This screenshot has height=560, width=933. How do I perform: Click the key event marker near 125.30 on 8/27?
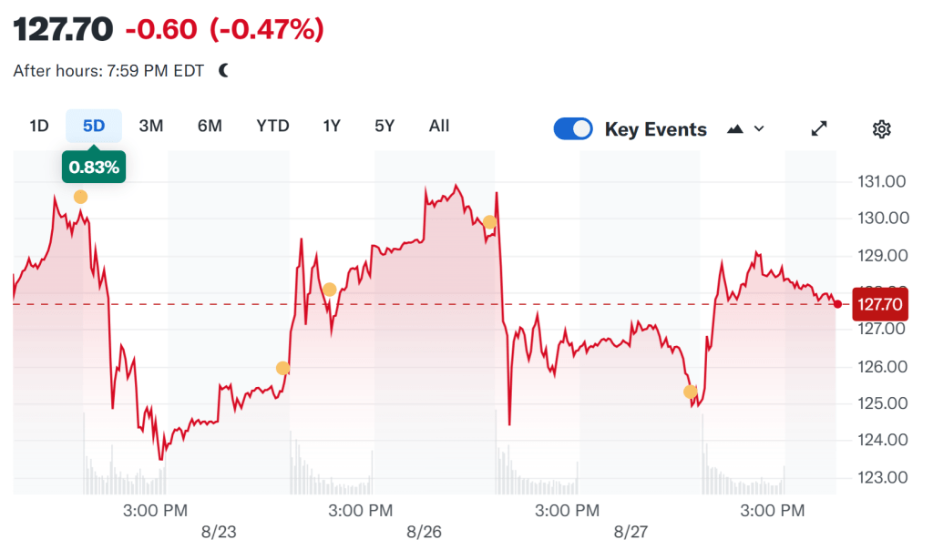690,392
